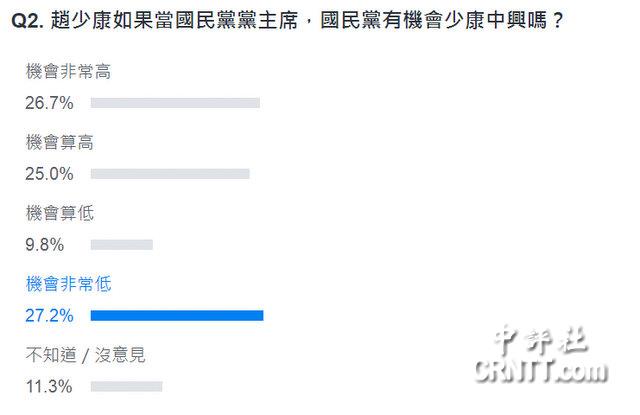Click the CRNTT.com watermark text

click(x=541, y=371)
